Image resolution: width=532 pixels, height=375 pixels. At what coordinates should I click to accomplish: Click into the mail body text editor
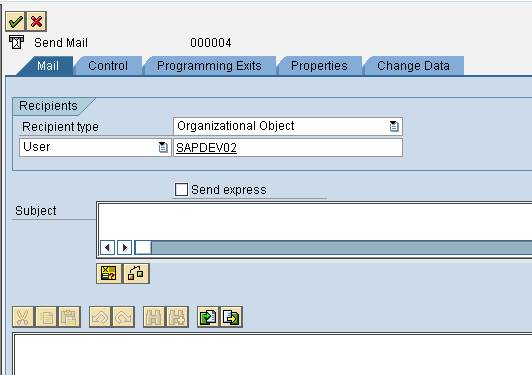(x=273, y=355)
